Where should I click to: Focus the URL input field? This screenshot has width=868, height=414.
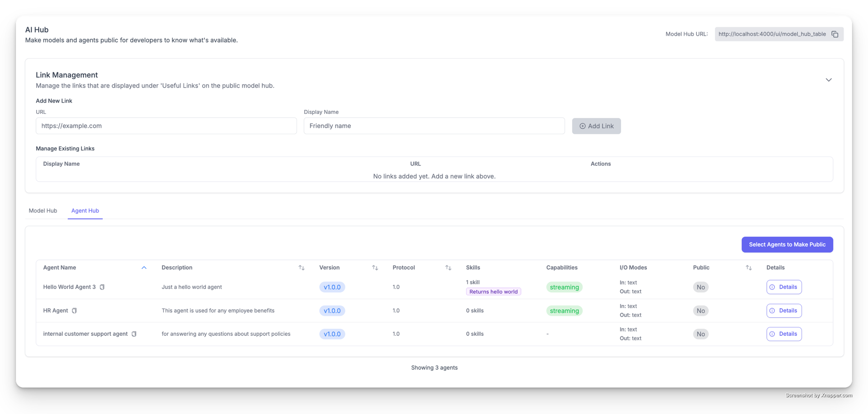(166, 126)
